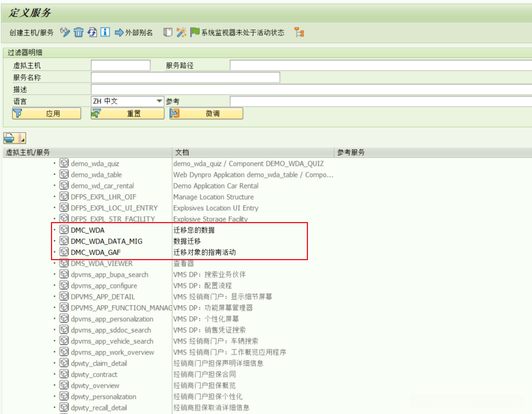This screenshot has width=532, height=414.
Task: Click the 系统监视器未处于活动状态 flag button
Action: [x=237, y=32]
